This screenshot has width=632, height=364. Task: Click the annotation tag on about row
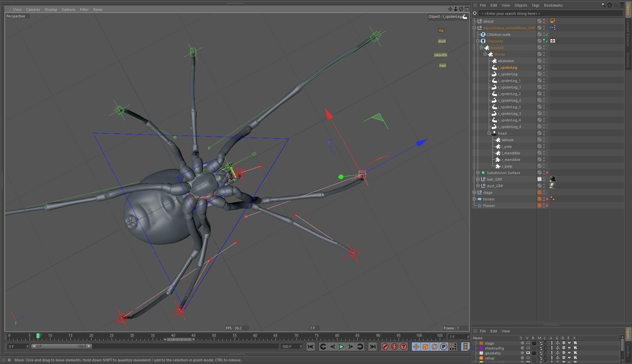(x=553, y=21)
